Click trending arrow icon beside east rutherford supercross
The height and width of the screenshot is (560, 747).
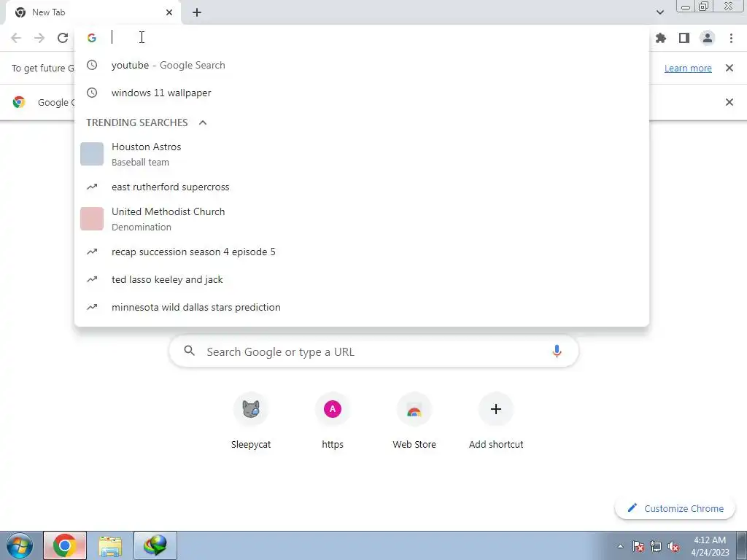pos(92,187)
